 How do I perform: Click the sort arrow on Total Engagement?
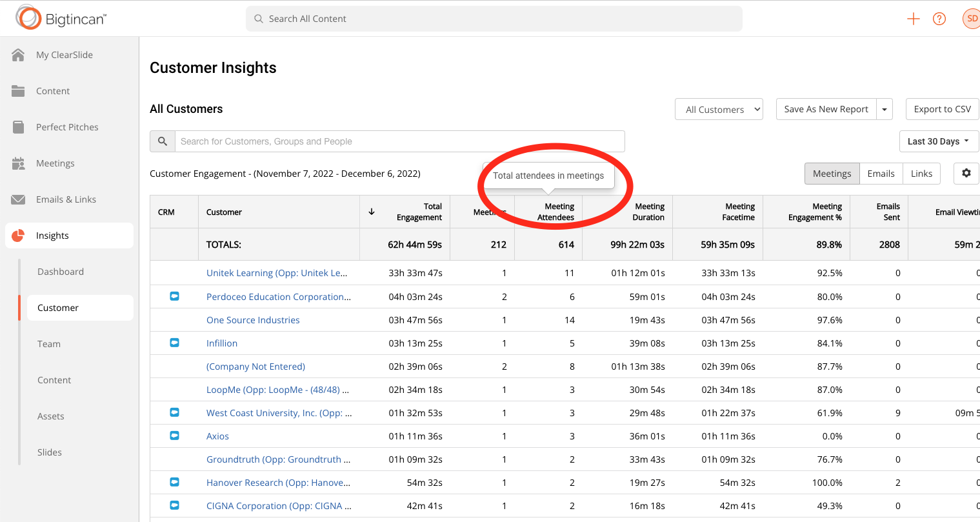(x=372, y=212)
